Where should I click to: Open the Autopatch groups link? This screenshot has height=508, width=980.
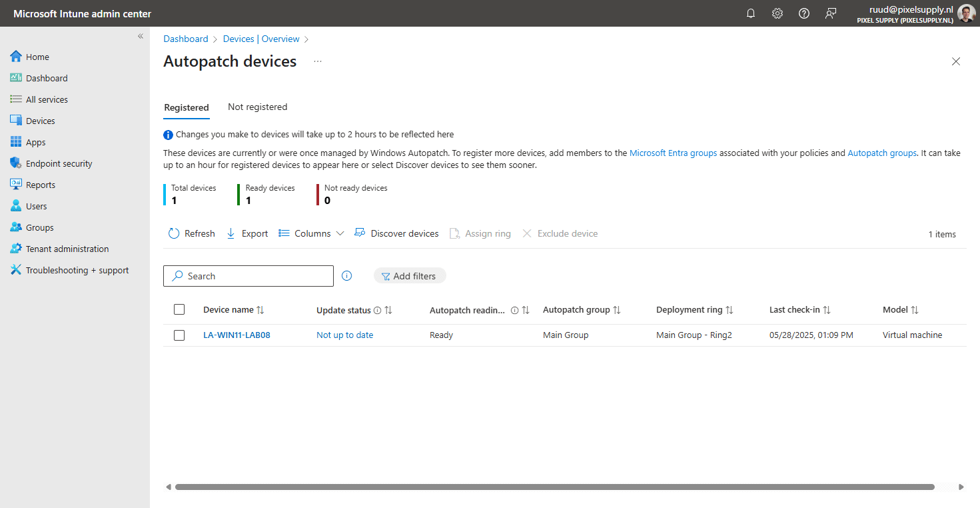882,153
